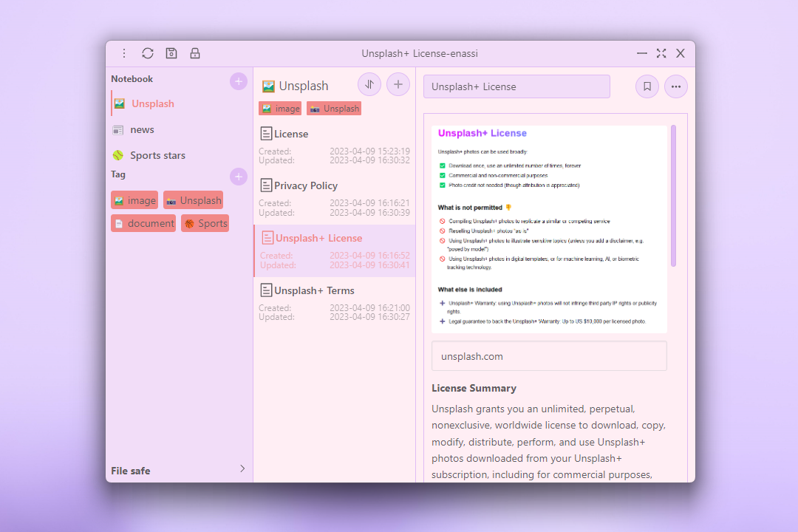
Task: Click the Unsplash+ License note document icon
Action: (267, 238)
